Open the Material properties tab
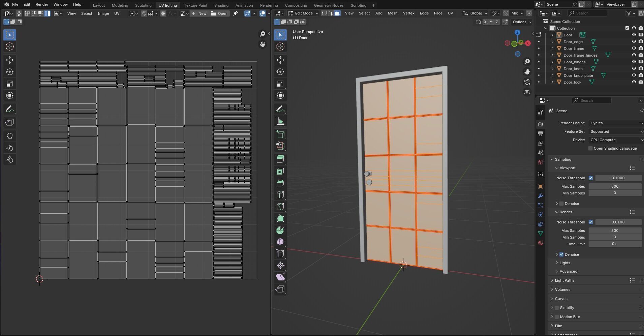 (x=541, y=243)
